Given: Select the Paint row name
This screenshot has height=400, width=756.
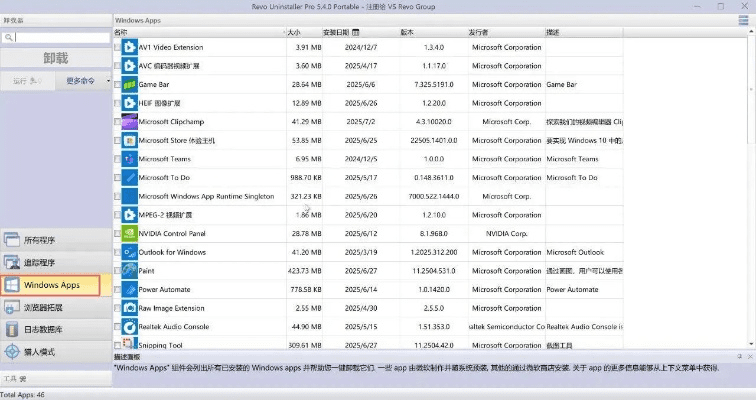Looking at the screenshot, I should coord(146,271).
